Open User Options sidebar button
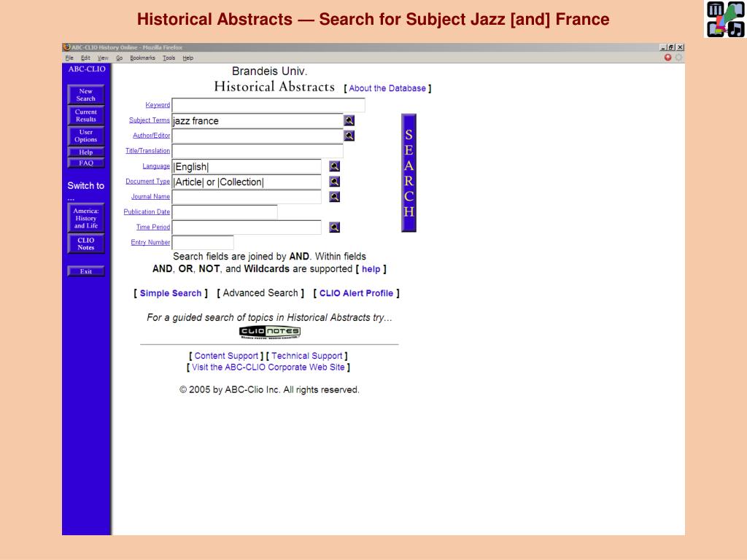The width and height of the screenshot is (747, 560). click(86, 136)
